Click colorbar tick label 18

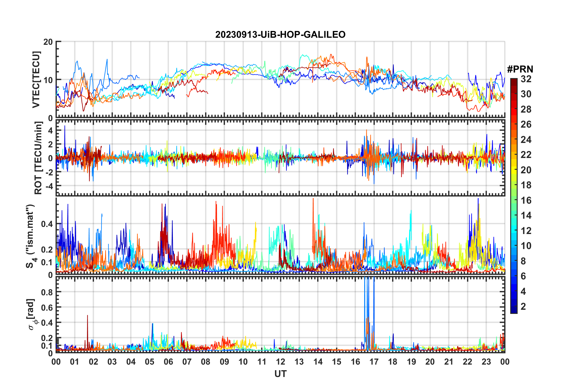[x=526, y=185]
